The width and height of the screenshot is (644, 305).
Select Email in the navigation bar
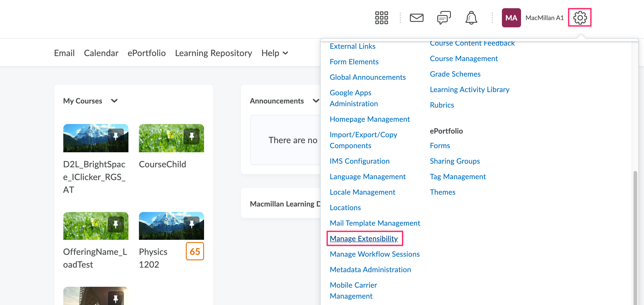(x=64, y=53)
